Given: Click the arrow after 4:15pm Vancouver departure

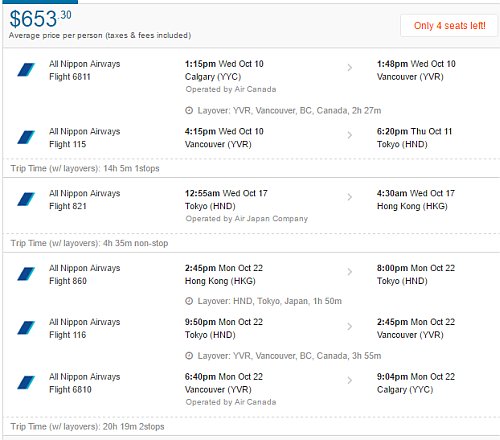Looking at the screenshot, I should click(x=350, y=135).
